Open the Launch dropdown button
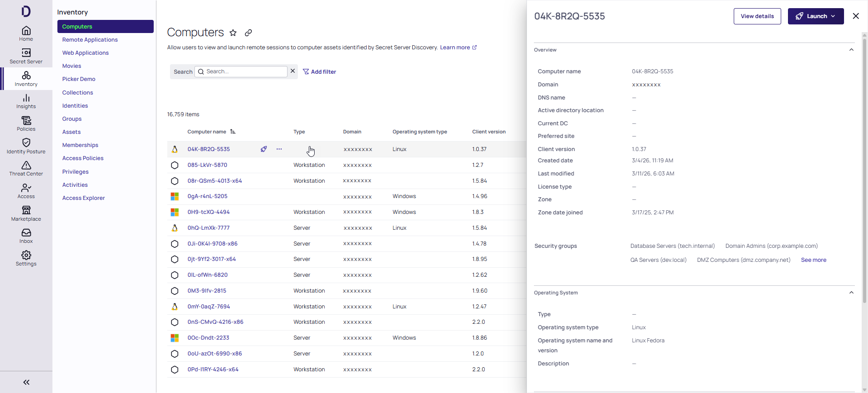The height and width of the screenshot is (393, 868). 816,16
